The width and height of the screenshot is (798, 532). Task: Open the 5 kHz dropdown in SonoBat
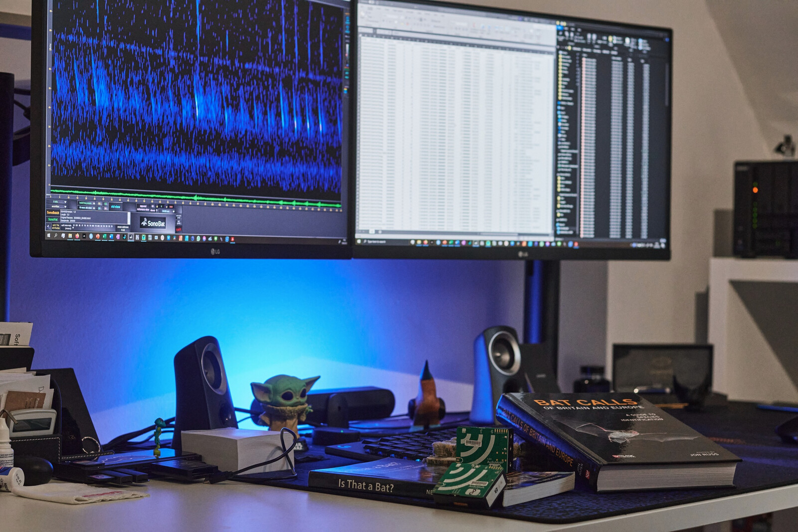pos(57,201)
